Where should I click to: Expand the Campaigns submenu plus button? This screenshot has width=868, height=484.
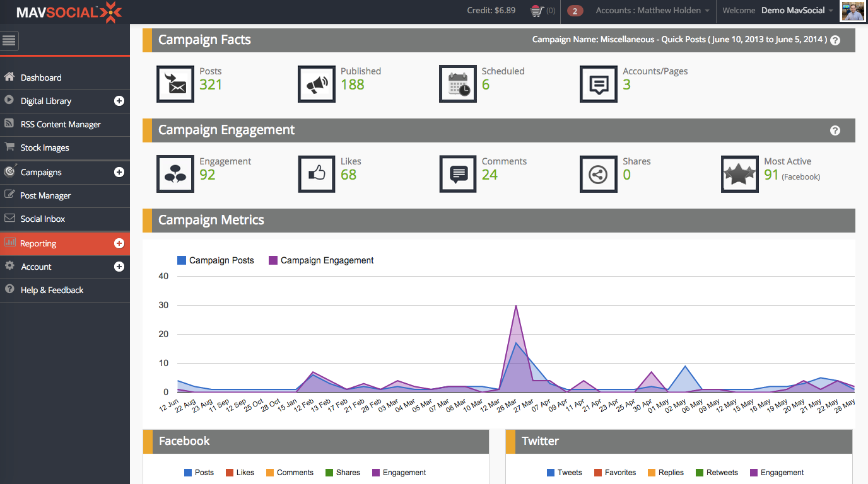point(119,172)
